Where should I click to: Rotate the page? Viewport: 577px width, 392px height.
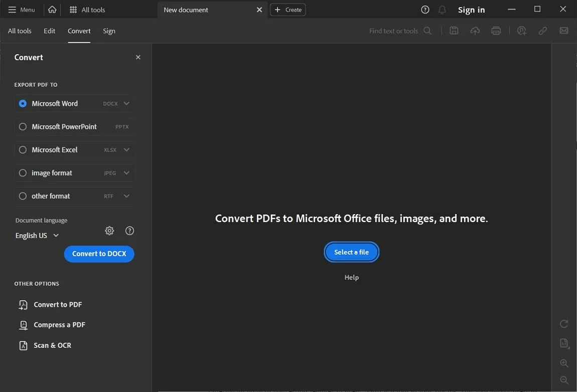click(563, 323)
